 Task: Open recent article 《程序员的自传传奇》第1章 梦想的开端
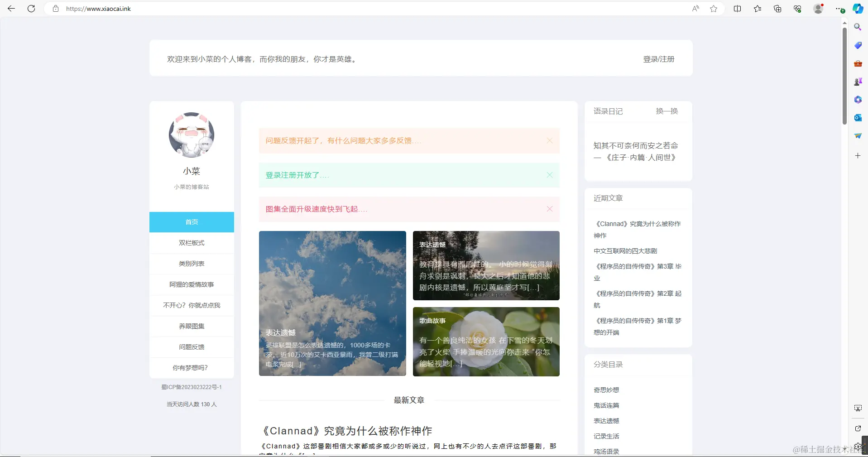coord(638,327)
